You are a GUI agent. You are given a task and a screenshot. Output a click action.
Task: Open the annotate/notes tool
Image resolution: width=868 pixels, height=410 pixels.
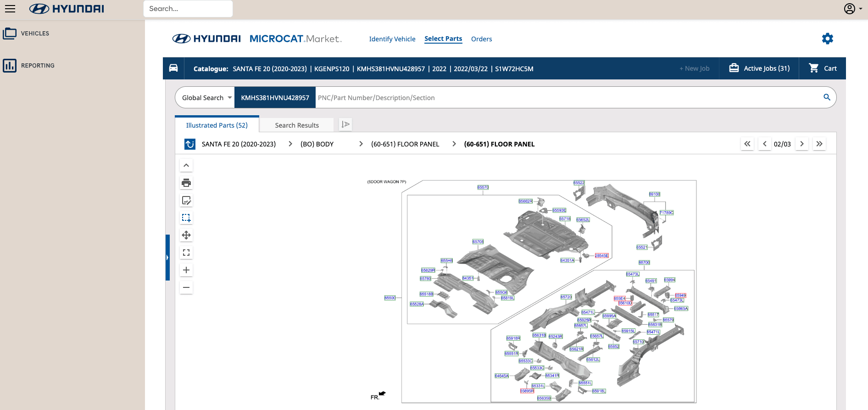186,200
